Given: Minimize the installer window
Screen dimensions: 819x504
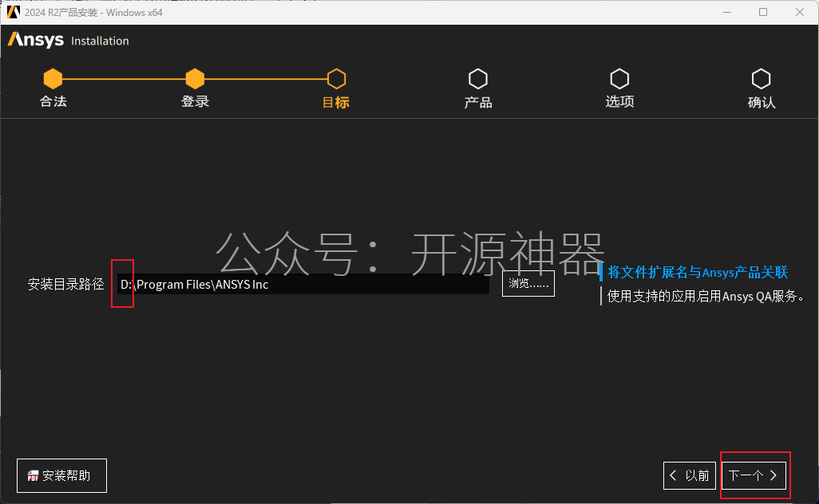Looking at the screenshot, I should tap(726, 12).
